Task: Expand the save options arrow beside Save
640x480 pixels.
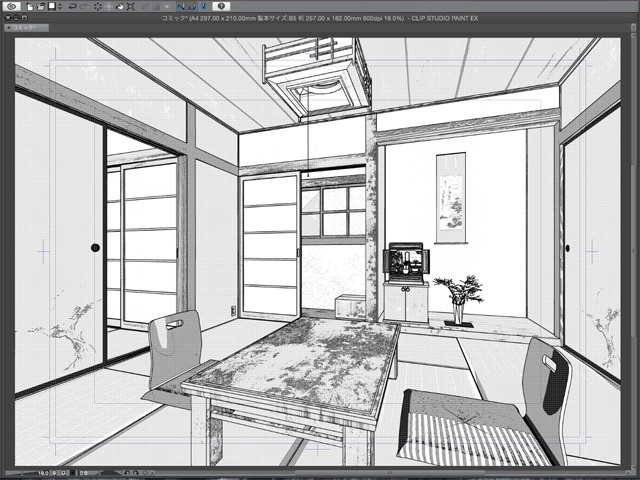Action: (60, 6)
